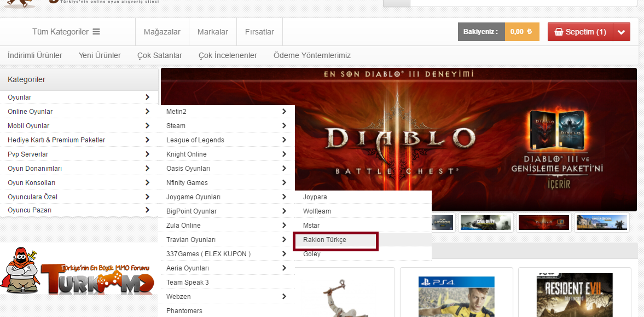Expand the Oyun Konsolları chevron arrow
The image size is (644, 317).
coord(147,182)
